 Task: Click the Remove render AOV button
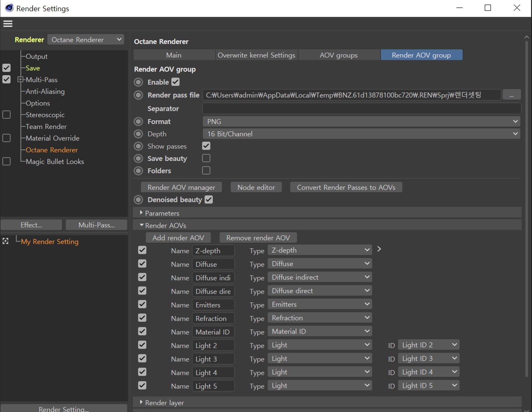click(x=258, y=238)
